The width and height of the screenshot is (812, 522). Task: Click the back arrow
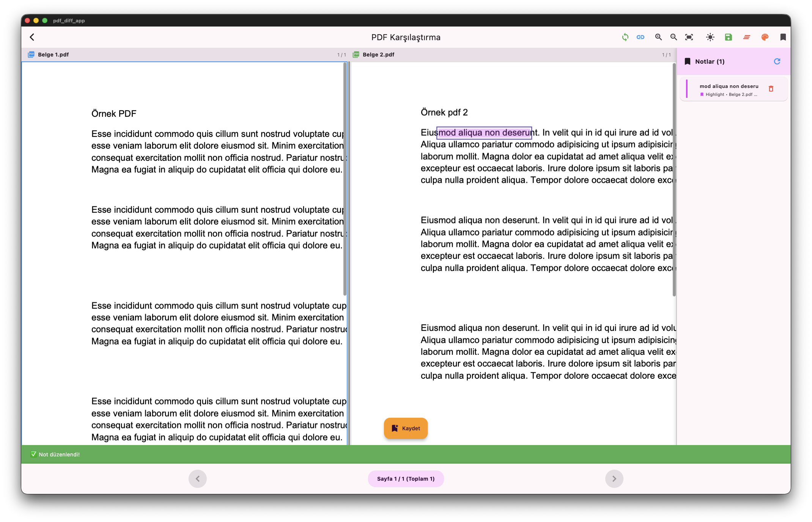[32, 37]
